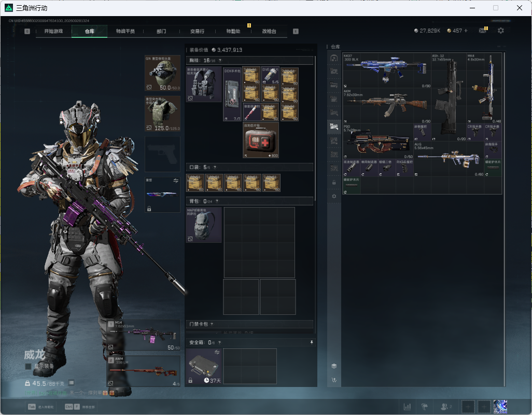Open the statistics bar-chart icon
The height and width of the screenshot is (415, 532).
[x=407, y=407]
